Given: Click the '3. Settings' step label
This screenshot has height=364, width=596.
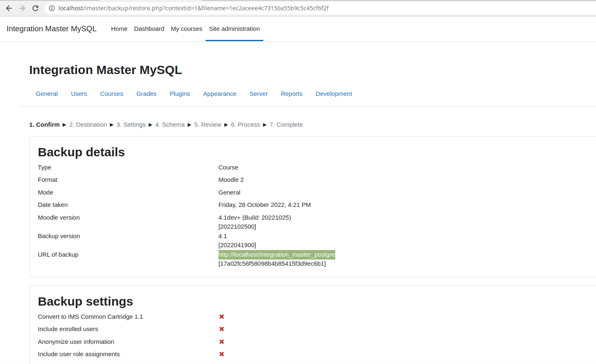Looking at the screenshot, I should coord(131,125).
